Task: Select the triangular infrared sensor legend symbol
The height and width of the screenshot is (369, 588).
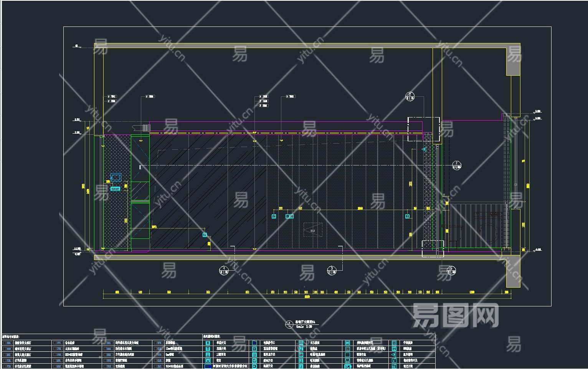Action: [x=394, y=355]
